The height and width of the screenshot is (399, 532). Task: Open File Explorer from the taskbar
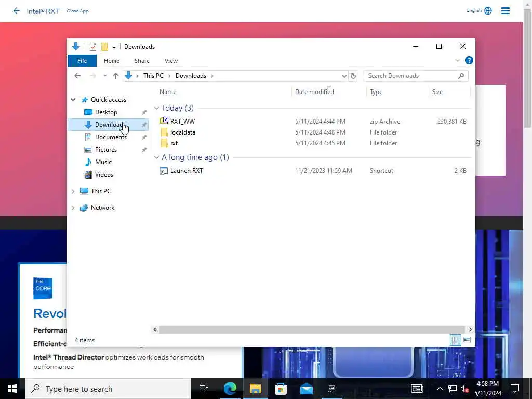pos(255,389)
